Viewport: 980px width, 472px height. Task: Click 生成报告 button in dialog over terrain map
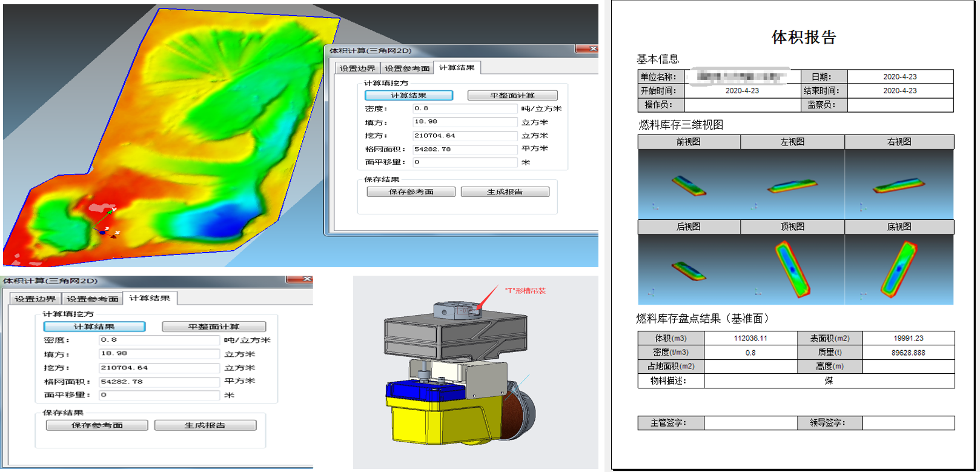pyautogui.click(x=505, y=191)
